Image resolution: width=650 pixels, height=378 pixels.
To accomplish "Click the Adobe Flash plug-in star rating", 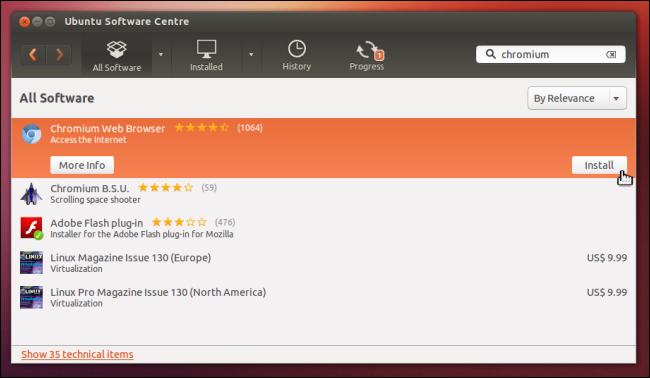I will (x=179, y=222).
